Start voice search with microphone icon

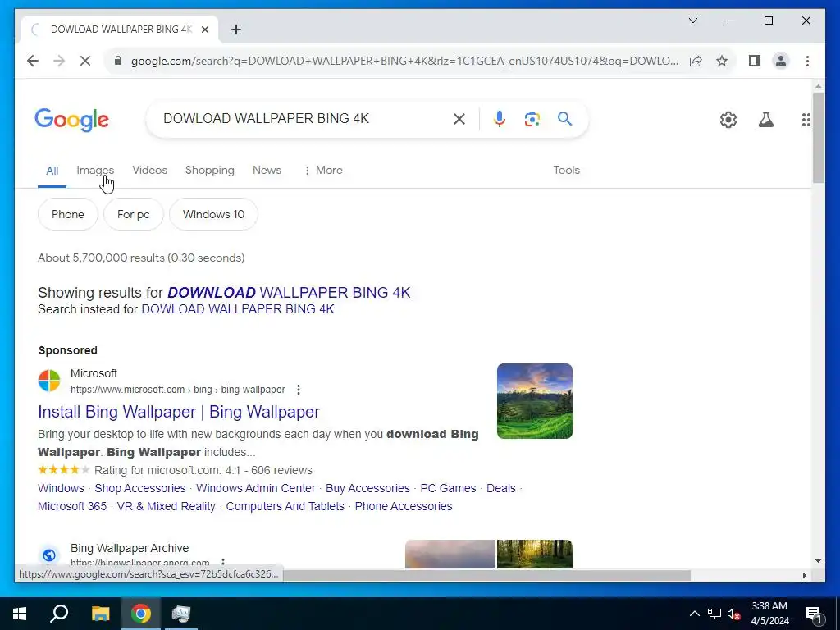tap(500, 119)
